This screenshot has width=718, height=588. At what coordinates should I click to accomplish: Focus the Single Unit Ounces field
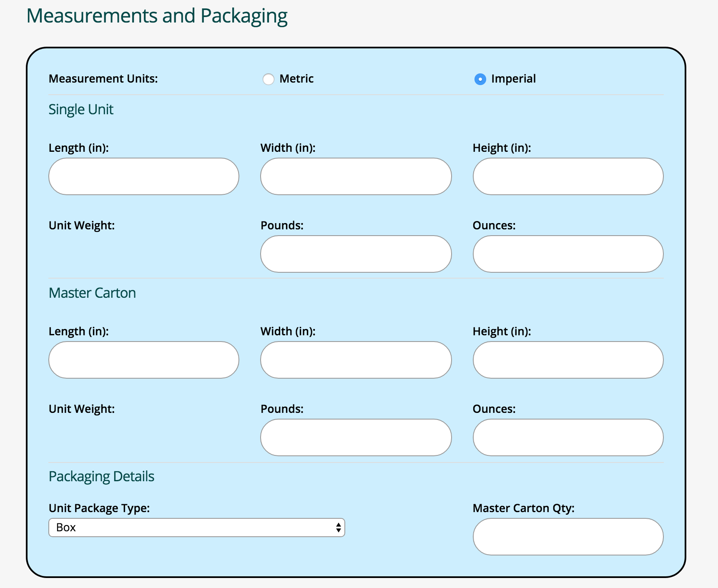[568, 254]
